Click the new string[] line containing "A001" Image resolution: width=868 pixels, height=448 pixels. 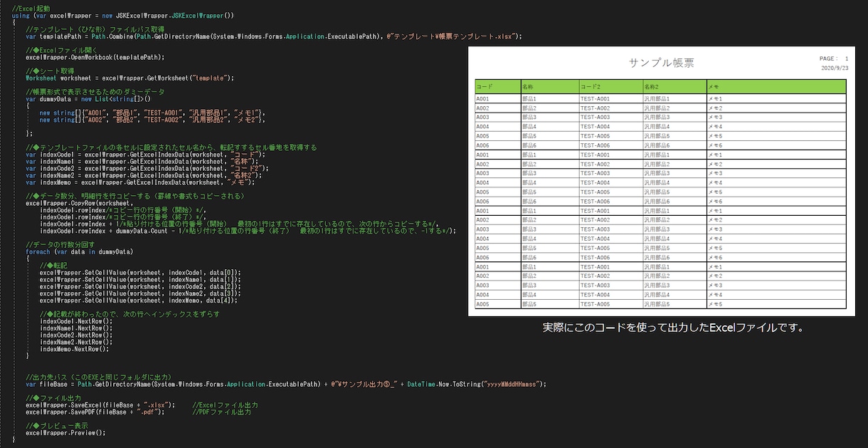[x=152, y=113]
